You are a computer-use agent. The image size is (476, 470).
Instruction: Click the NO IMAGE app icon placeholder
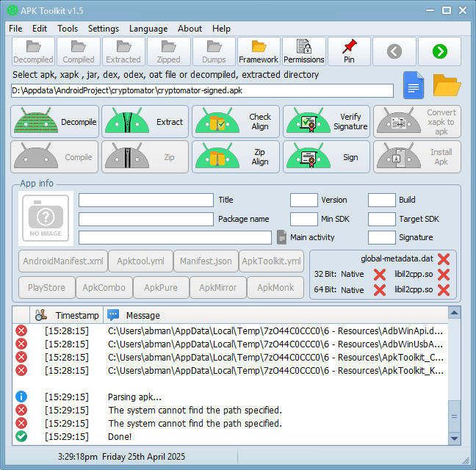coord(46,218)
